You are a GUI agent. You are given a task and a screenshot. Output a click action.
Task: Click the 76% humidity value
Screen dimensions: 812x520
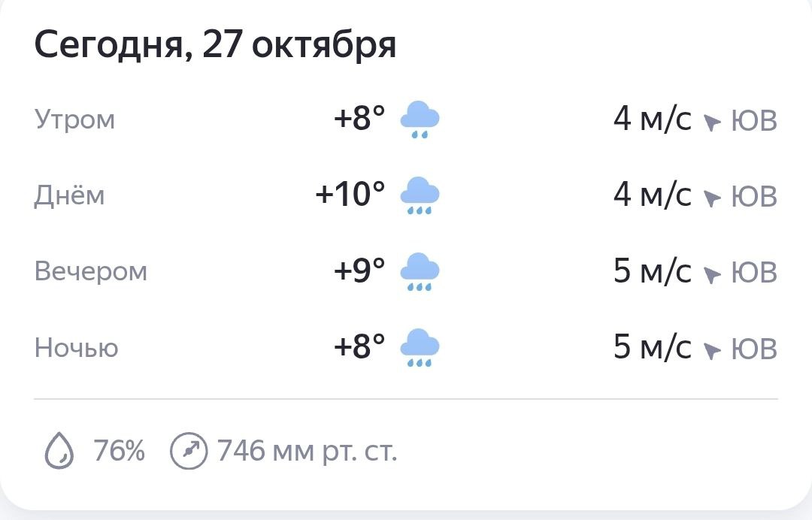119,451
